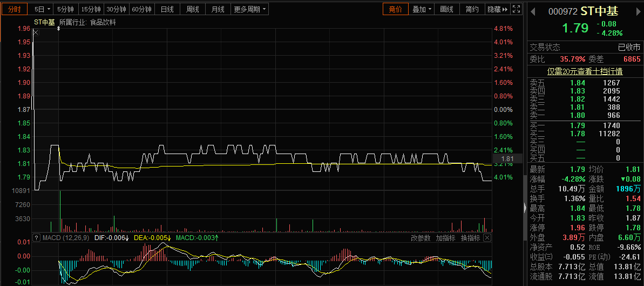Select the 卖一 1.80 ask row

tap(585, 115)
